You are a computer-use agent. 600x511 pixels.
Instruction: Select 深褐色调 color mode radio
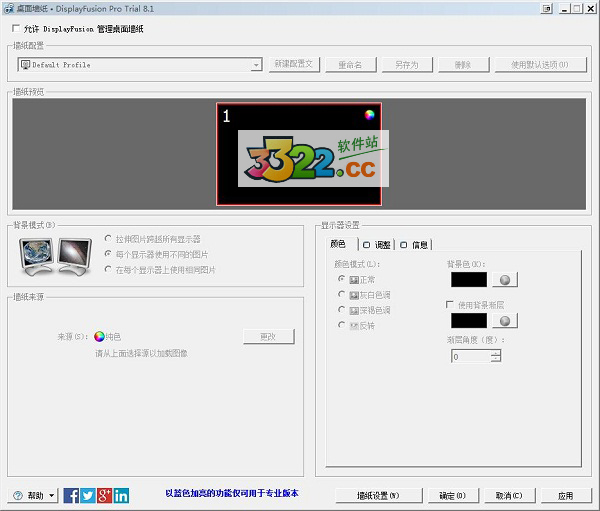(x=341, y=309)
